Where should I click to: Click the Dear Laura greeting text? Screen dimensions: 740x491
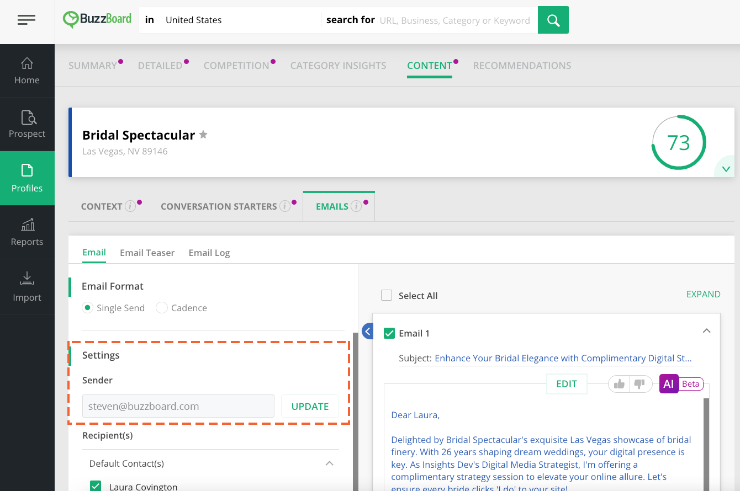click(415, 415)
